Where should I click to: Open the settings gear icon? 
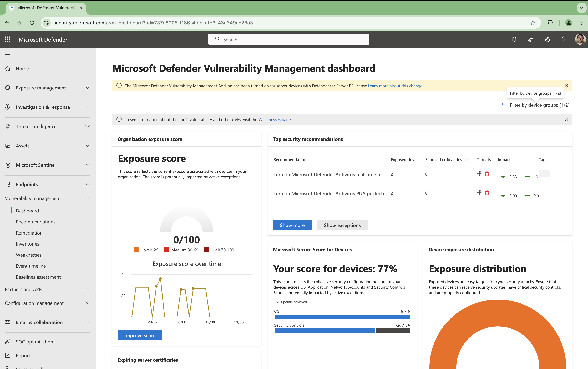coord(547,39)
